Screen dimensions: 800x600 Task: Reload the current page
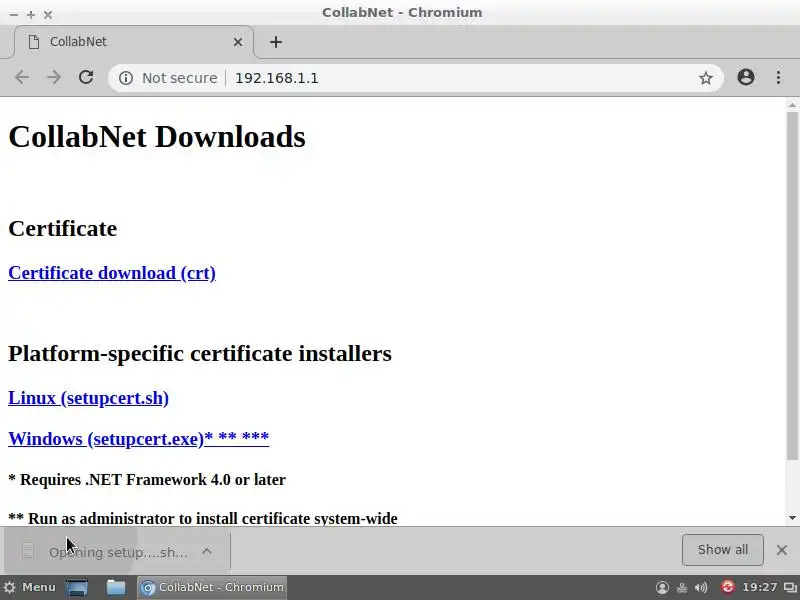pyautogui.click(x=86, y=78)
